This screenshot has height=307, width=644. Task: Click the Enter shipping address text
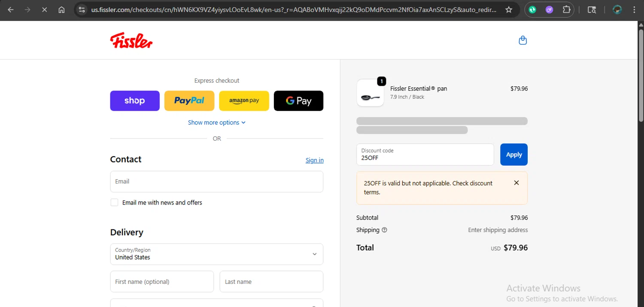pyautogui.click(x=498, y=230)
